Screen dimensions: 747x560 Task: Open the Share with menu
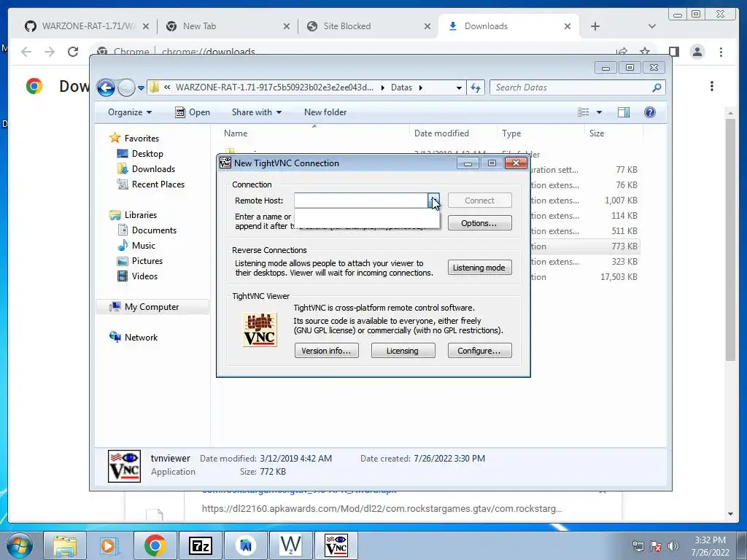[256, 112]
